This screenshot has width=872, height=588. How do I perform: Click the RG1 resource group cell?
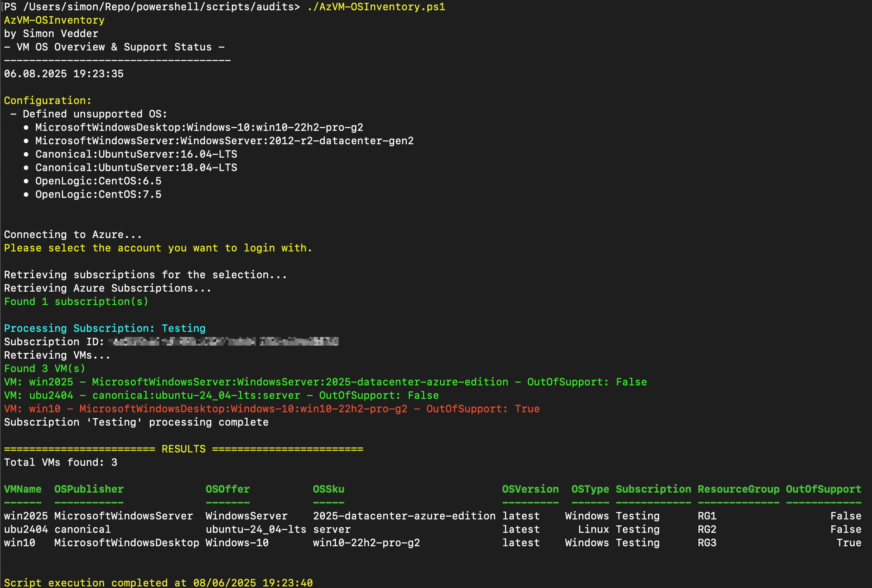pos(707,516)
